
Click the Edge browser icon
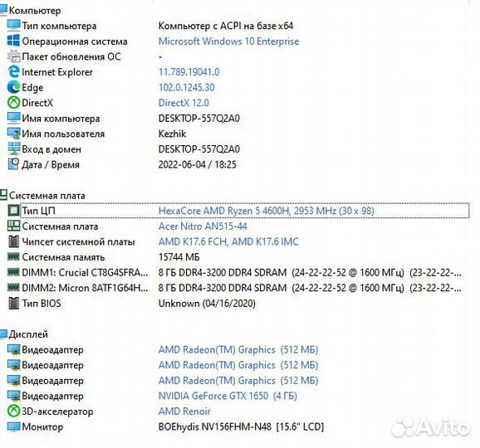point(13,87)
